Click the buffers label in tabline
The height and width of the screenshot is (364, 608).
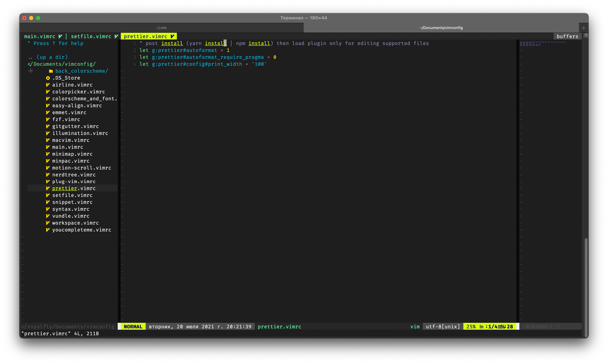[567, 36]
